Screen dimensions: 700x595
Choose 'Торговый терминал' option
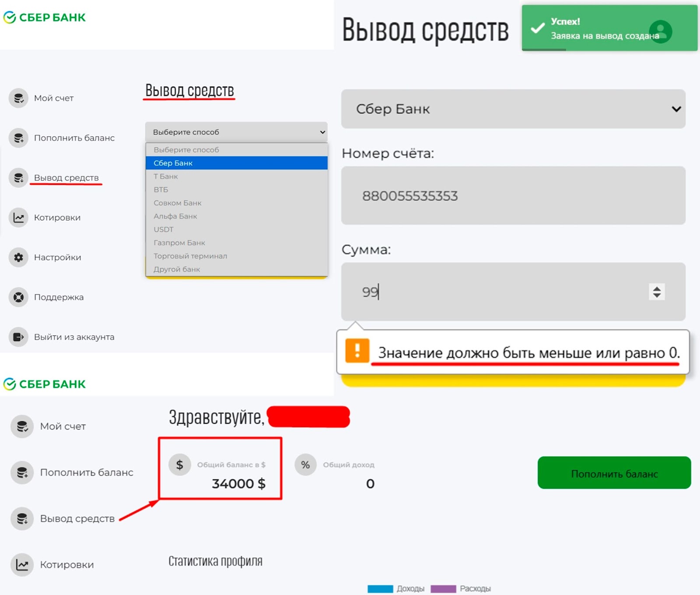[237, 256]
